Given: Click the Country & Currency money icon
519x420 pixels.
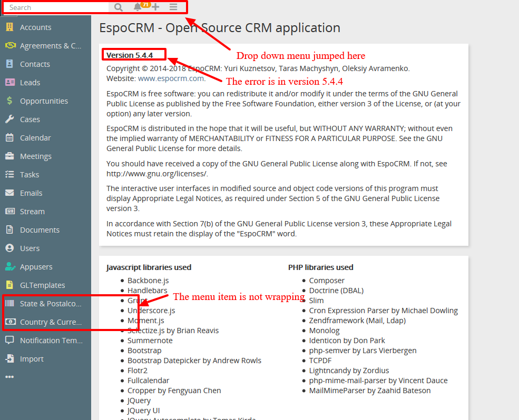Looking at the screenshot, I should (10, 322).
